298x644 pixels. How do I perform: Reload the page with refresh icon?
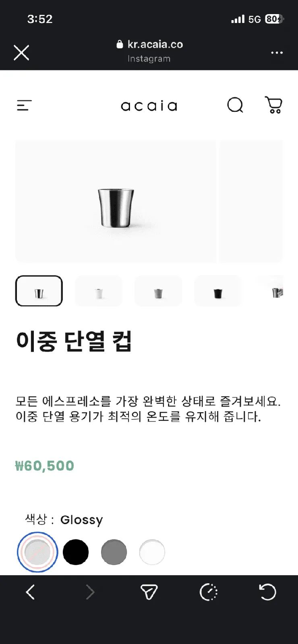267,592
